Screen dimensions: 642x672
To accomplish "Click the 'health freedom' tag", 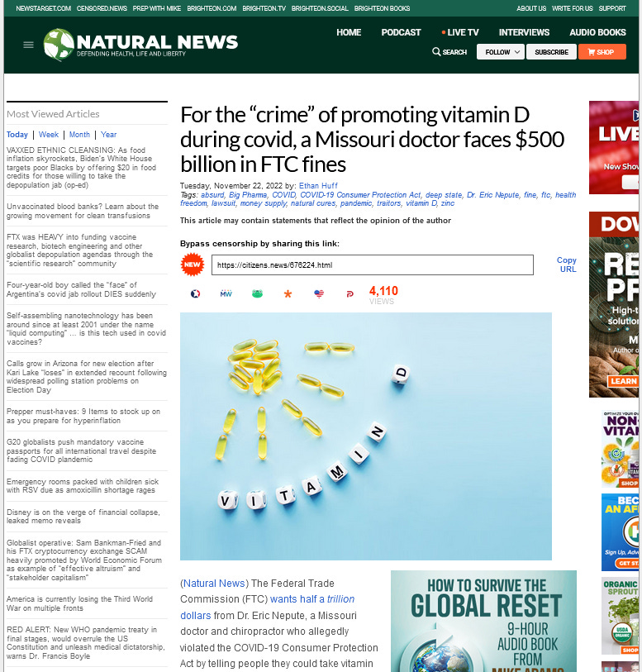I will click(565, 194).
